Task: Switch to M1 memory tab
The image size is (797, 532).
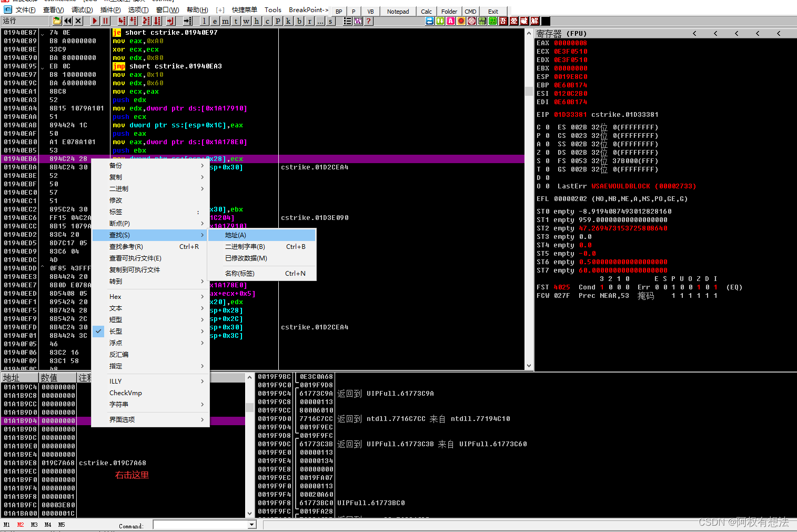Action: tap(7, 525)
